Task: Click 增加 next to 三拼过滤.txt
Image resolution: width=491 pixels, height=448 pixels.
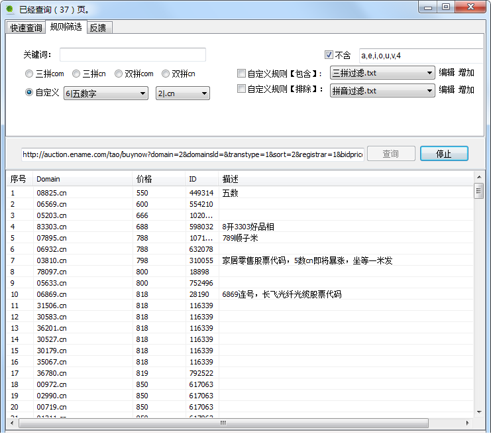Action: [x=466, y=73]
